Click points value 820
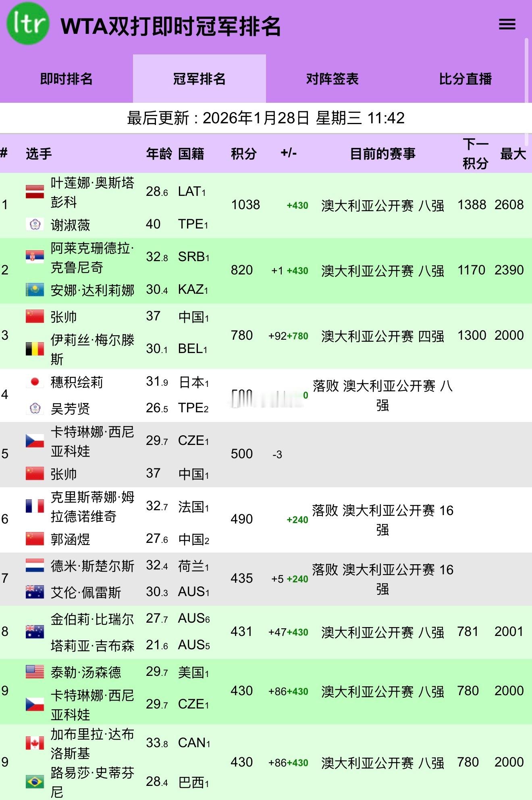The height and width of the screenshot is (800, 532). pos(242,270)
